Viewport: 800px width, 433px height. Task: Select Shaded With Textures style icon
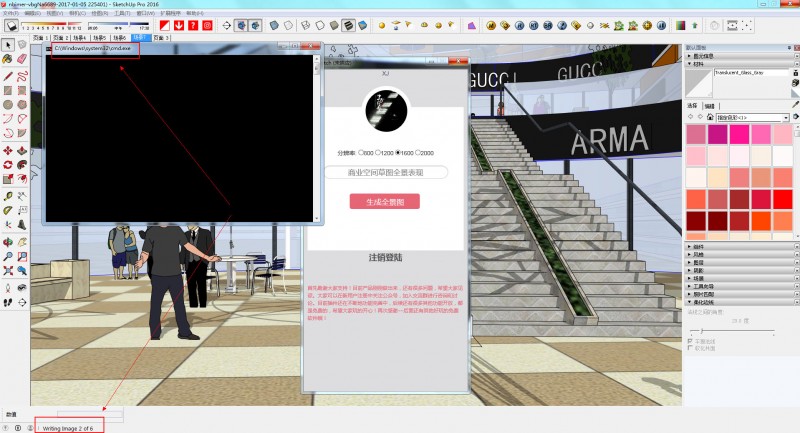click(348, 25)
